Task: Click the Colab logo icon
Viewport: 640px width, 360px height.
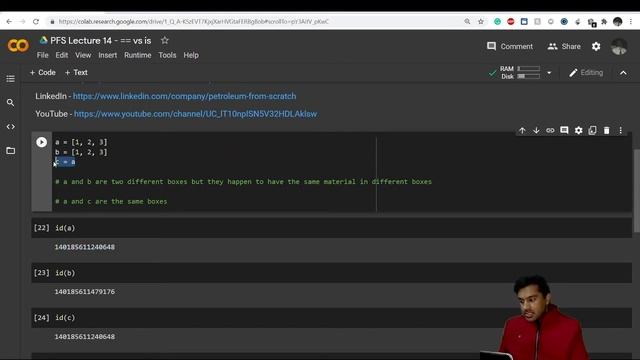Action: (18, 46)
